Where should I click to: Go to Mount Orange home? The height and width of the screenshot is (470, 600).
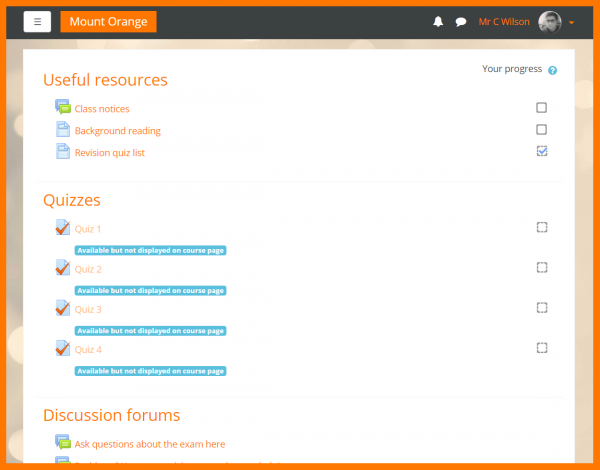coord(108,22)
